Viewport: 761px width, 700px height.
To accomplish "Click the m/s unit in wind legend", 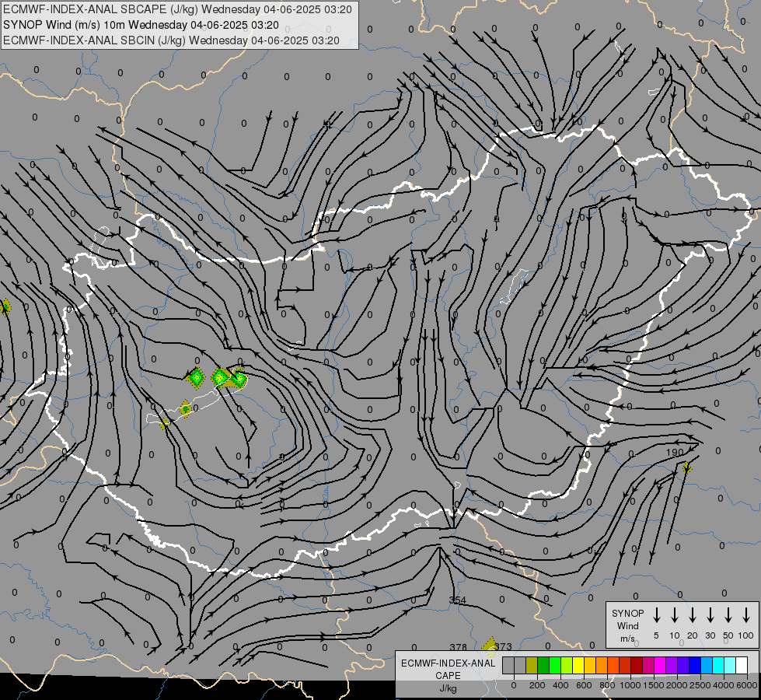I will coord(627,639).
